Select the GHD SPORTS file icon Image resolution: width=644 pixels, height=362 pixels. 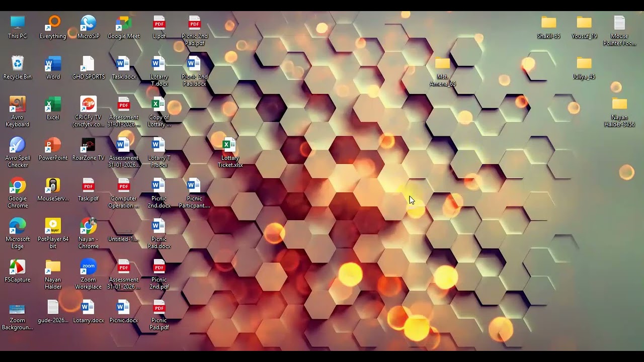pos(89,67)
